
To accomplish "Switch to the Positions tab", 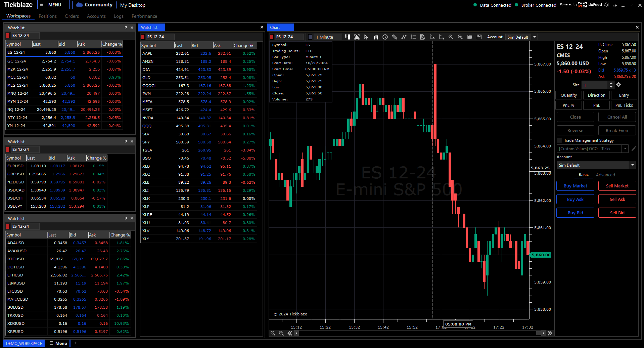I will [x=48, y=16].
